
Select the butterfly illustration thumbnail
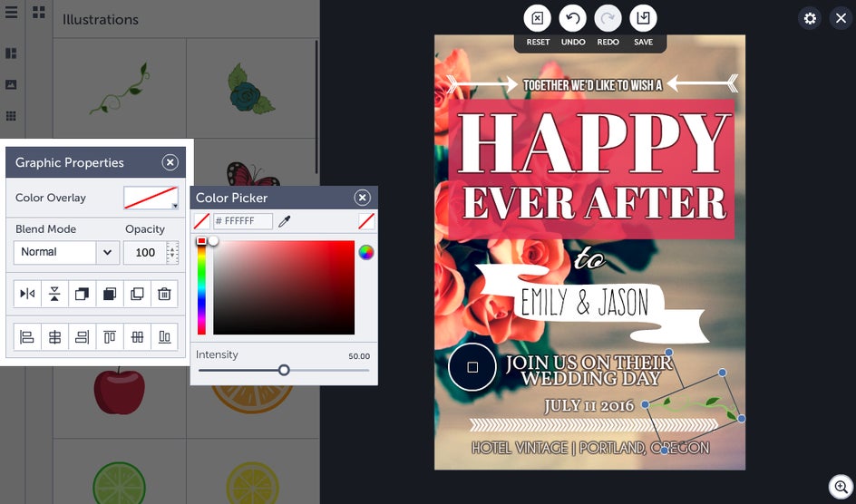[253, 173]
